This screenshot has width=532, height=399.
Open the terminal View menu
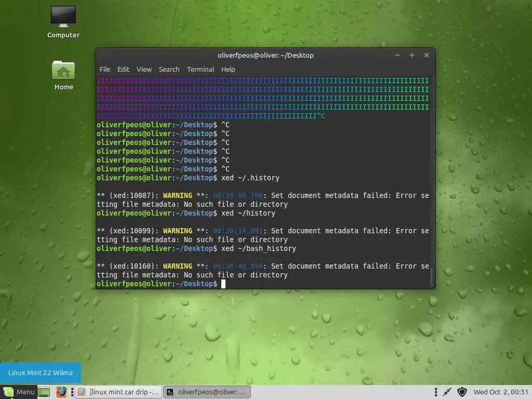click(x=144, y=69)
